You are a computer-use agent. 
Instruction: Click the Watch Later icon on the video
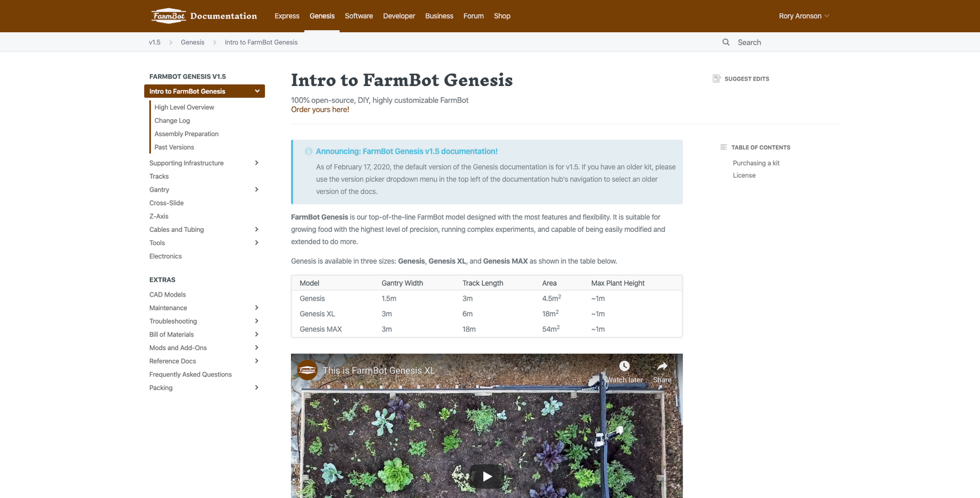(x=624, y=366)
